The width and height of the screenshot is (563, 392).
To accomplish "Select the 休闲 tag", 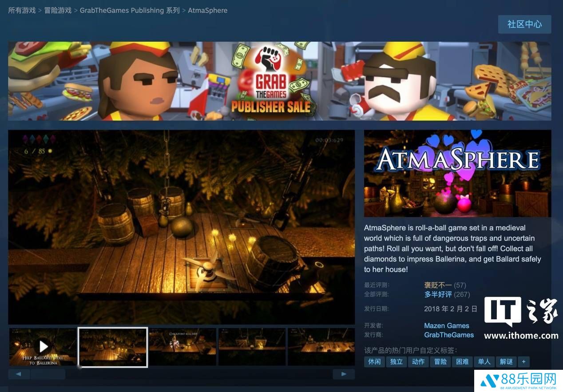I will pos(374,362).
